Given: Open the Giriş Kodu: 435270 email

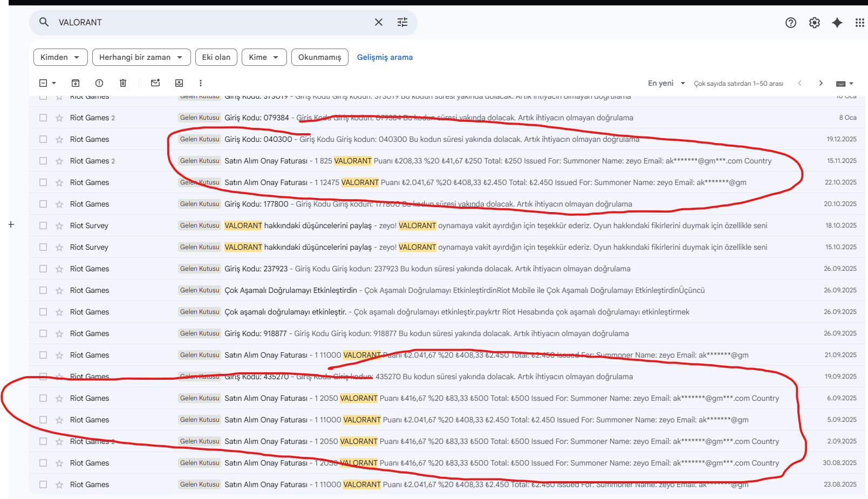Looking at the screenshot, I should coord(447,377).
